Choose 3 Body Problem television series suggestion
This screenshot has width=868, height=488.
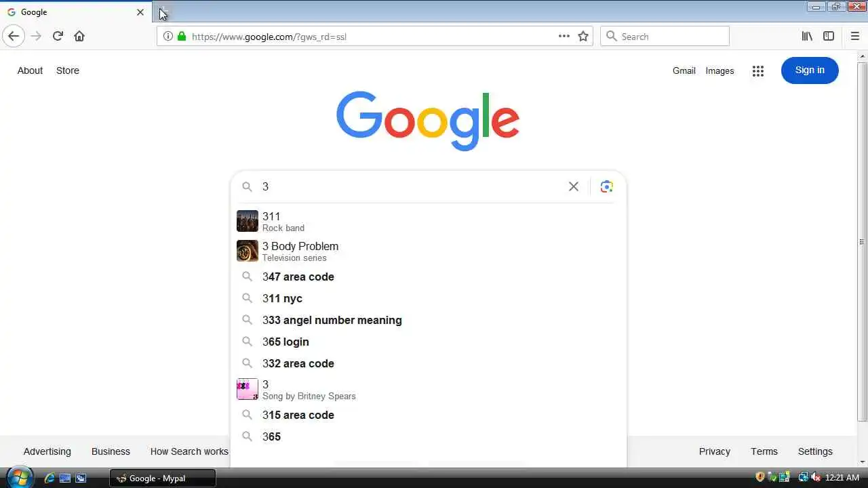click(x=429, y=251)
